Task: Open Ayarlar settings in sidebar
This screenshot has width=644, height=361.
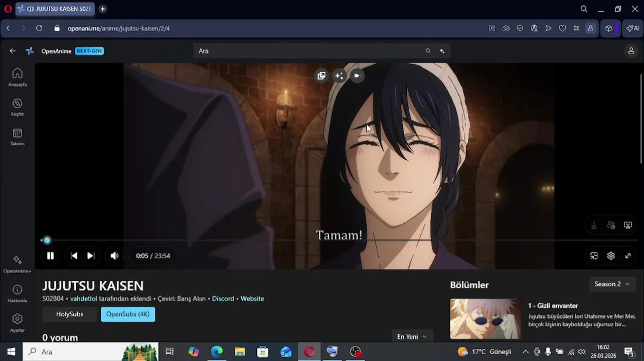Action: pyautogui.click(x=17, y=323)
